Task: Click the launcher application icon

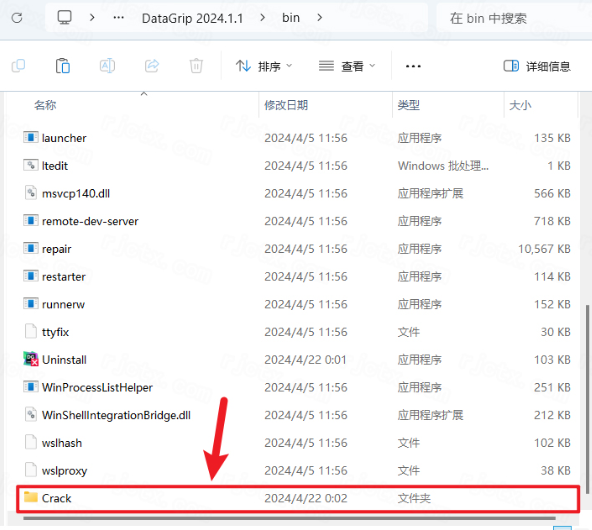Action: pos(31,137)
